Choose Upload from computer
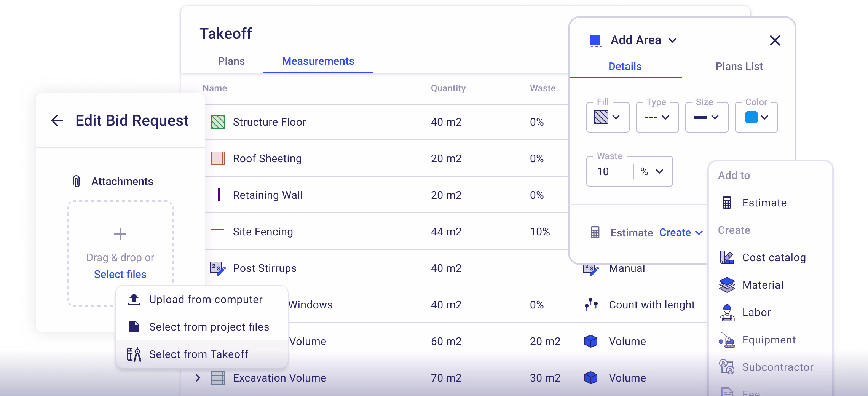 [202, 299]
